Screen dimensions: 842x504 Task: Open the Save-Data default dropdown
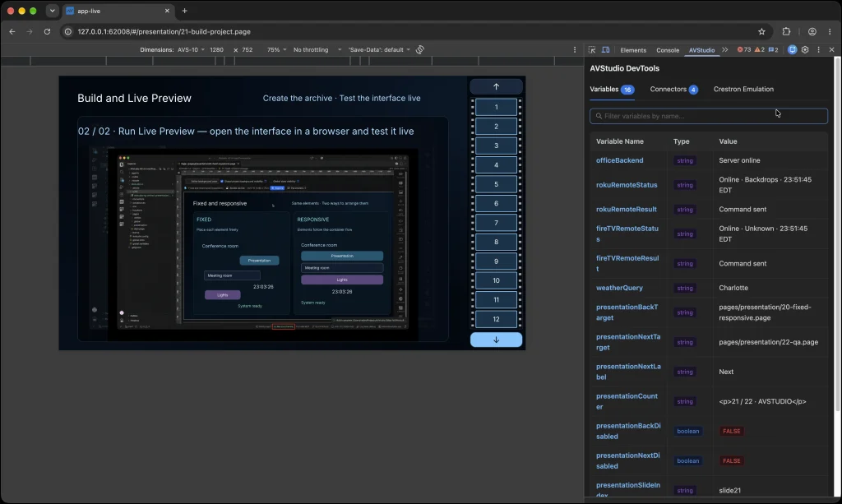tap(379, 50)
